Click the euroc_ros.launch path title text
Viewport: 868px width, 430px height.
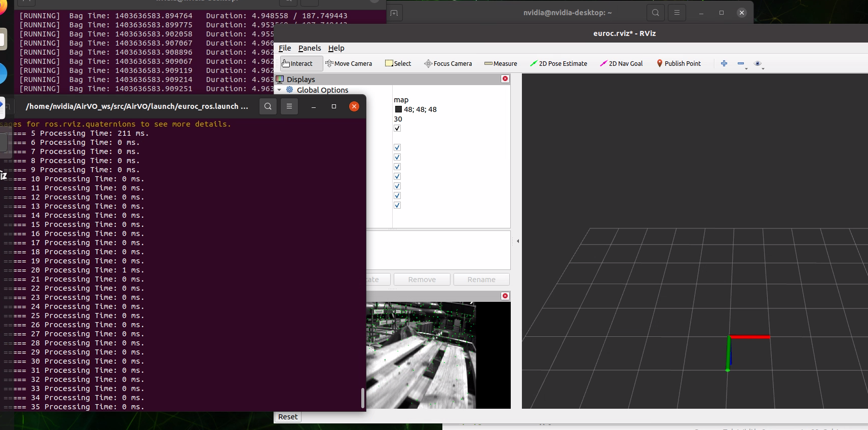coord(137,106)
